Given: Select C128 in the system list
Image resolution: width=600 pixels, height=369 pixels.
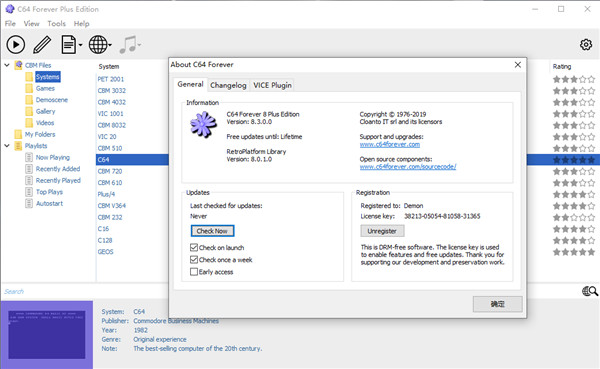Looking at the screenshot, I should pyautogui.click(x=105, y=240).
